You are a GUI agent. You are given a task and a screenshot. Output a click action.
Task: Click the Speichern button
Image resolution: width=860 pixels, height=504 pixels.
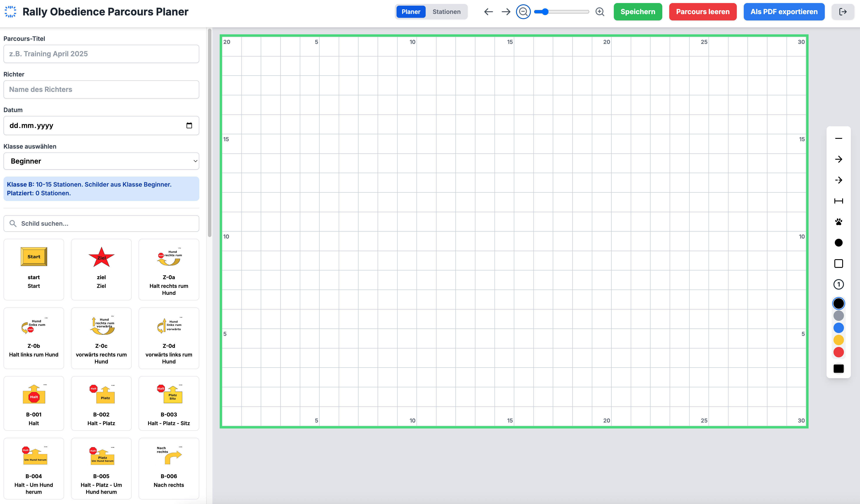(x=638, y=12)
